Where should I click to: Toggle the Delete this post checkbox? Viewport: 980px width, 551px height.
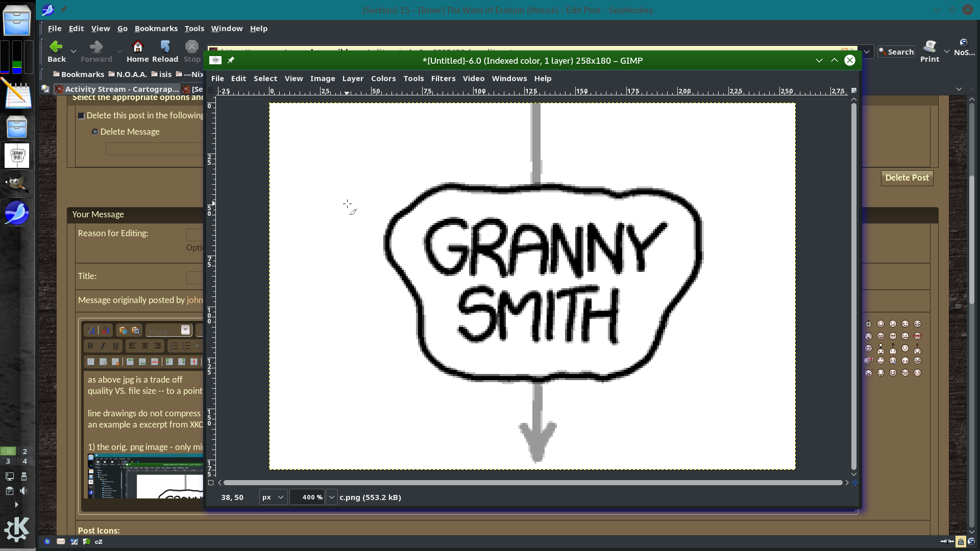(x=82, y=115)
